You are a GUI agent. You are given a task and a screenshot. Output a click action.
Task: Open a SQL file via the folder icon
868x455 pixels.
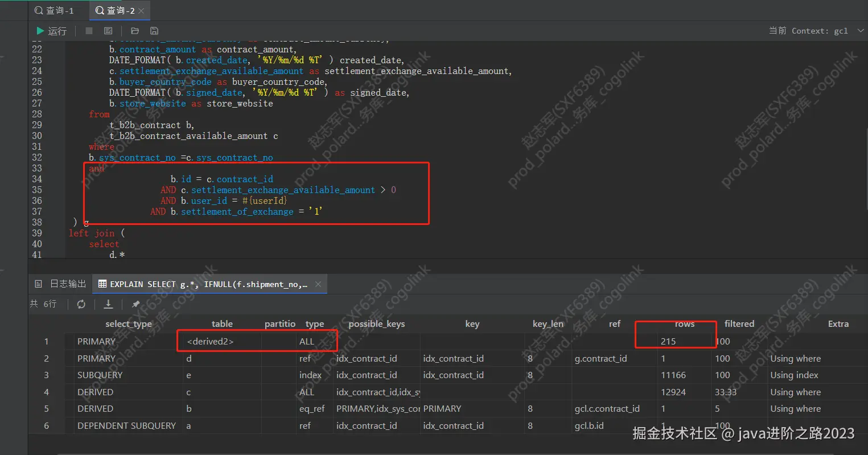[135, 31]
